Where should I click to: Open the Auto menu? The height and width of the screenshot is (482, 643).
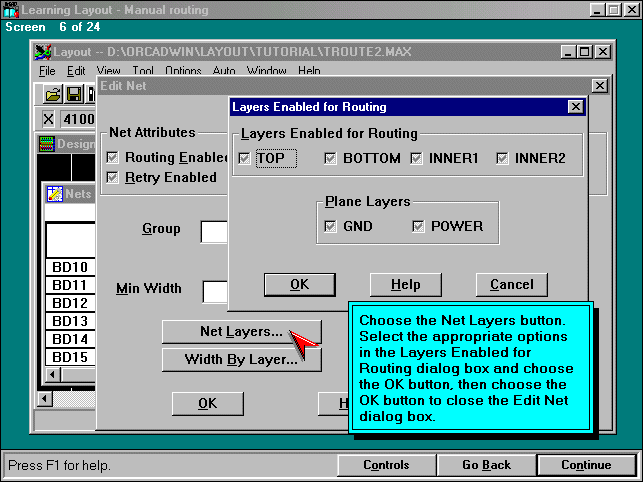pyautogui.click(x=224, y=71)
